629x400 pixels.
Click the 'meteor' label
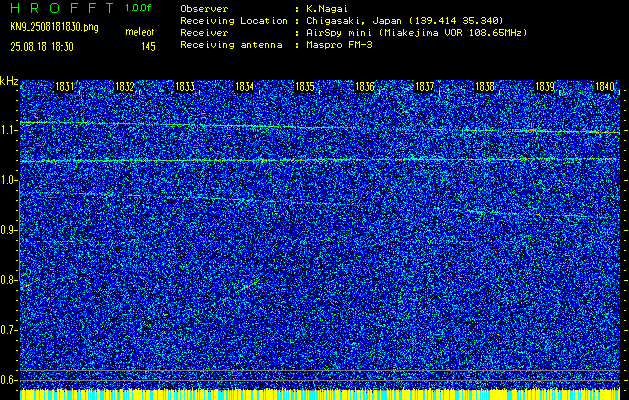pyautogui.click(x=140, y=32)
